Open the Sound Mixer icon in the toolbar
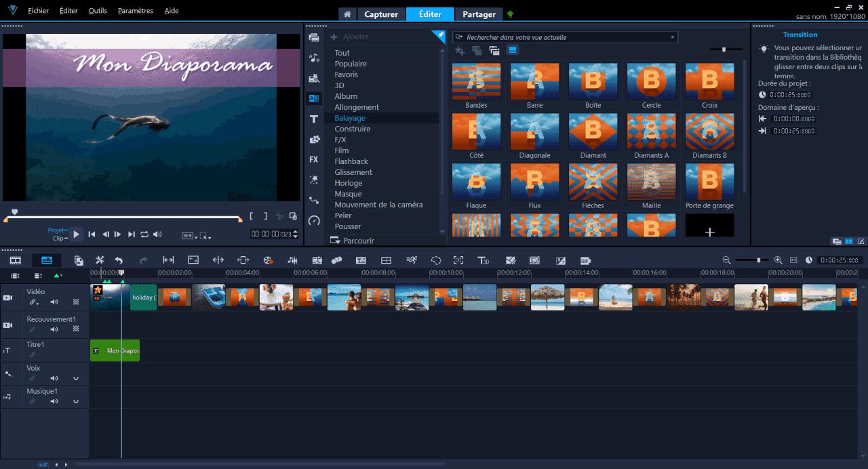 click(x=292, y=260)
